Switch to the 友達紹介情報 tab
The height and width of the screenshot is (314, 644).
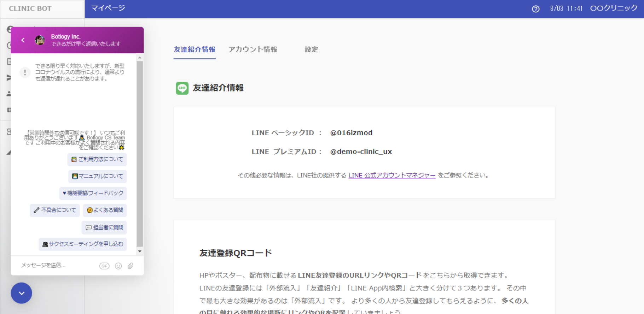click(x=195, y=49)
